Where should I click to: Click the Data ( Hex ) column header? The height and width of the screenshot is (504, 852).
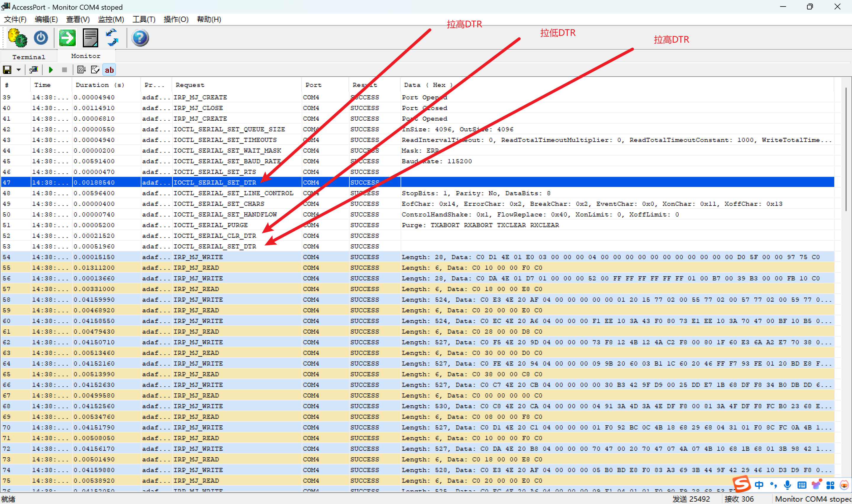click(617, 85)
